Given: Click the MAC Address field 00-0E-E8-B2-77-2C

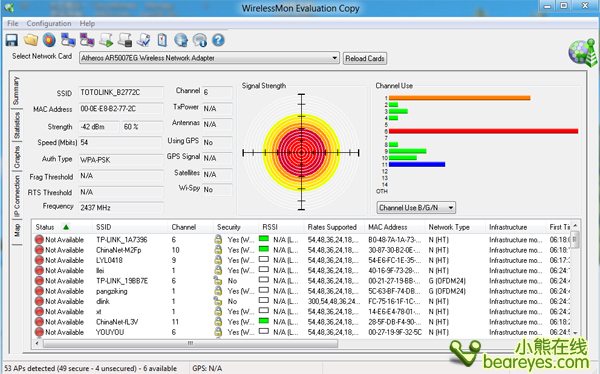Looking at the screenshot, I should tap(121, 109).
